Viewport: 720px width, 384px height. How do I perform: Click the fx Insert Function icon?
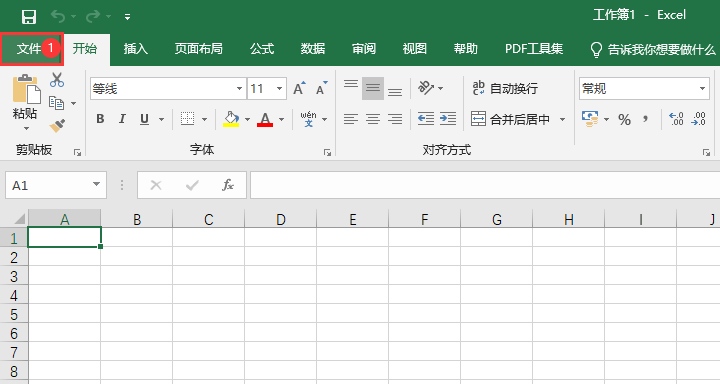tap(228, 185)
